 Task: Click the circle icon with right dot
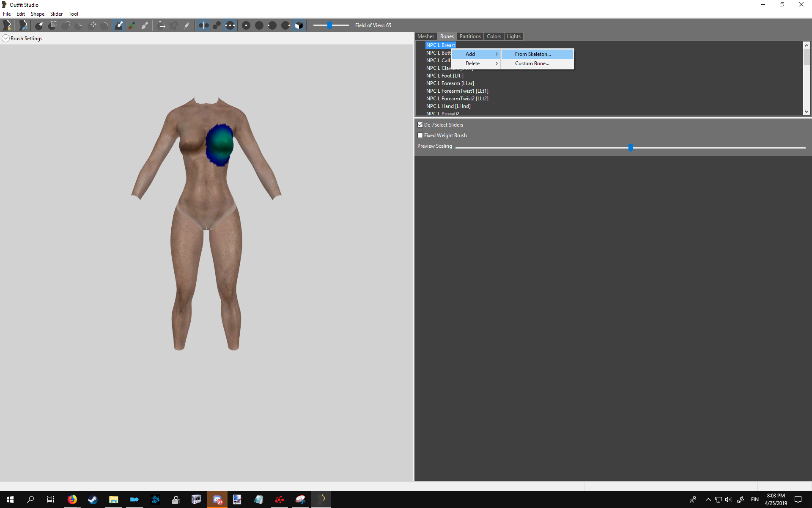286,25
